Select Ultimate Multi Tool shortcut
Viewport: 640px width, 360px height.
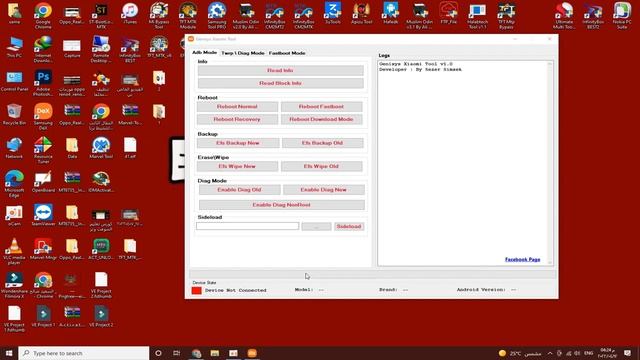(564, 15)
